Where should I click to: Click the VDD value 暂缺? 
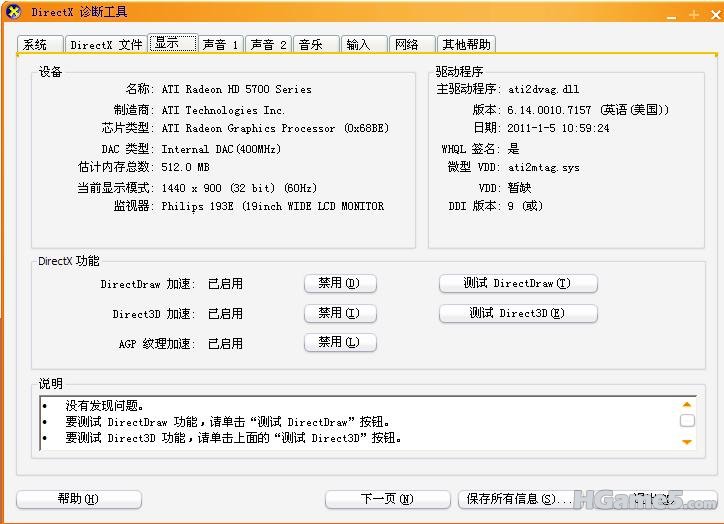click(x=519, y=188)
